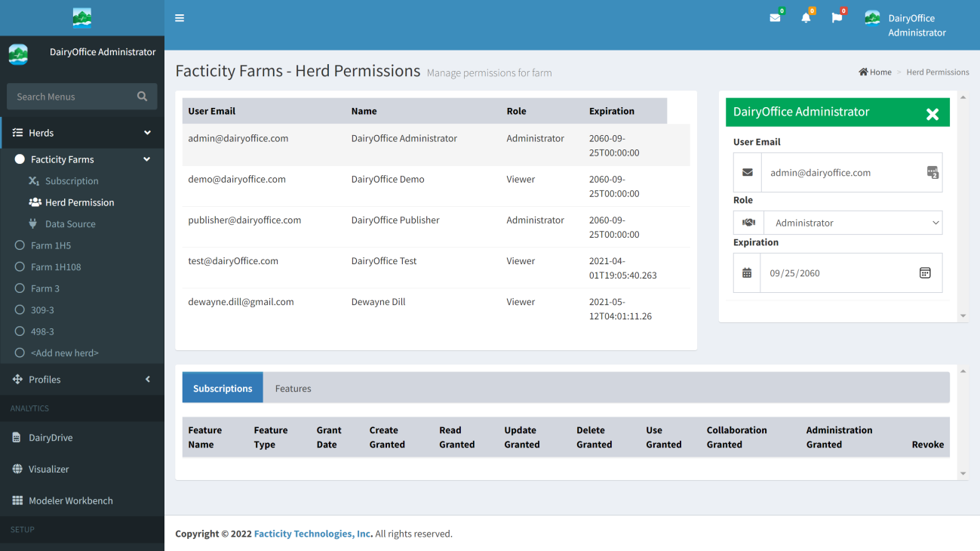Open the Subscriptions tab
Screen dimensions: 980x551
pos(223,388)
